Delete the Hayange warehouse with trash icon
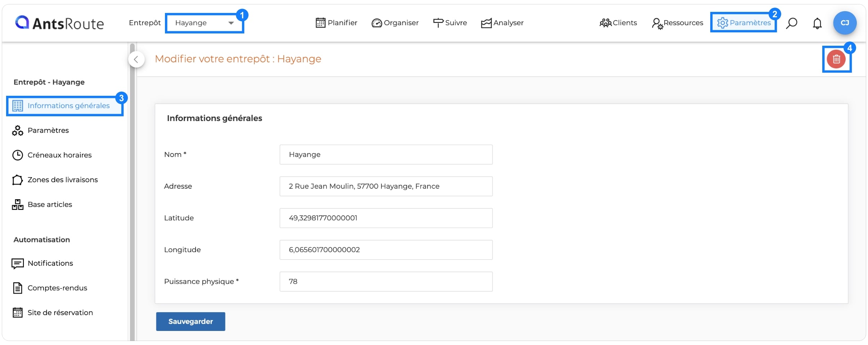This screenshot has width=868, height=345. tap(836, 59)
